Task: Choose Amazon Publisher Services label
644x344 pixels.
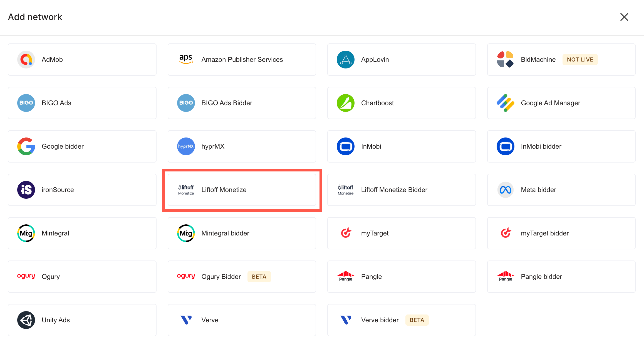Action: tap(242, 60)
